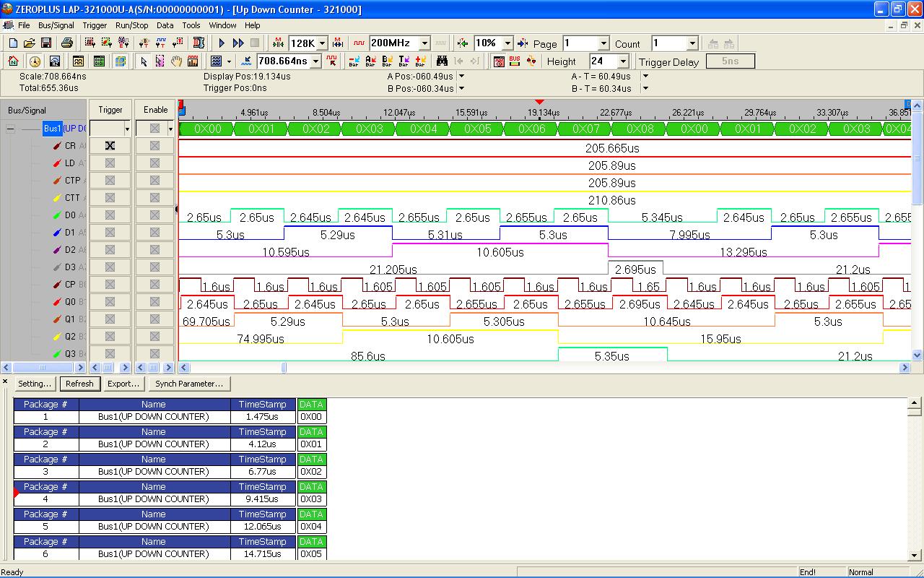Select the time display clock icon
The width and height of the screenshot is (924, 578).
[x=35, y=61]
